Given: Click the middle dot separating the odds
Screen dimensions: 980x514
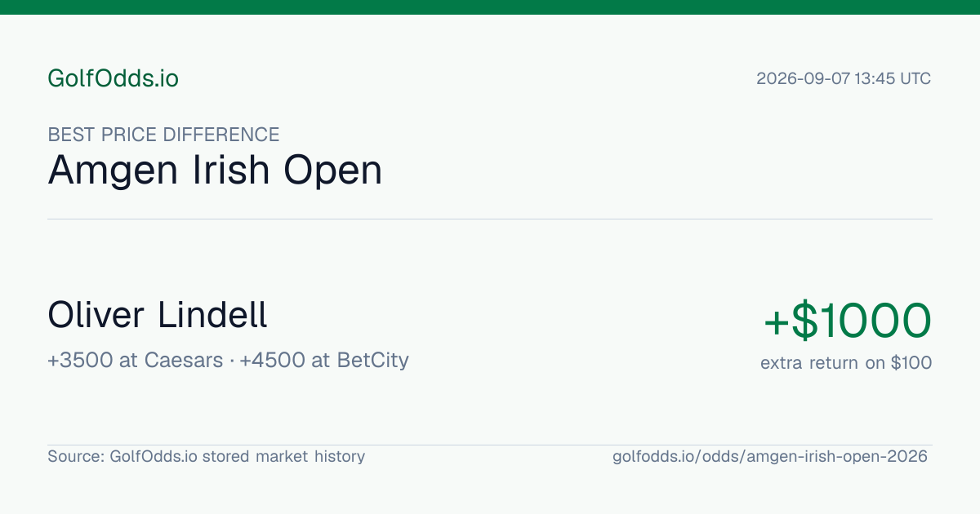Looking at the screenshot, I should click(231, 361).
